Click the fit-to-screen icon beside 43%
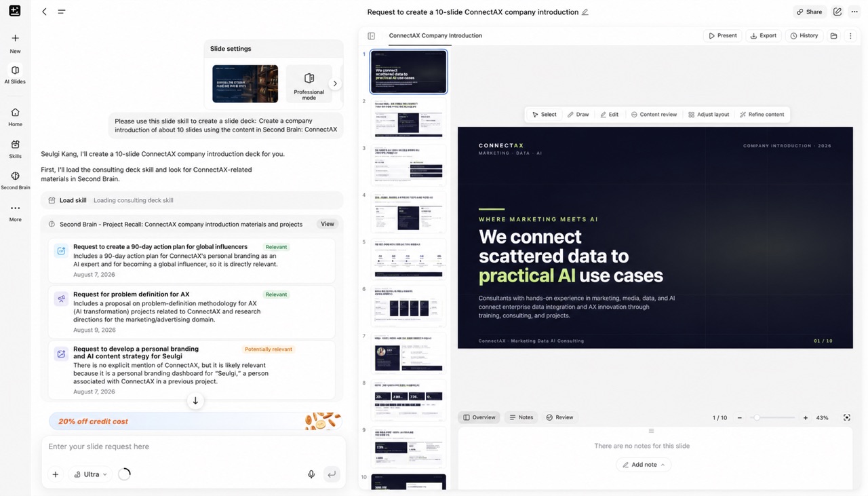The width and height of the screenshot is (868, 496). (x=847, y=418)
